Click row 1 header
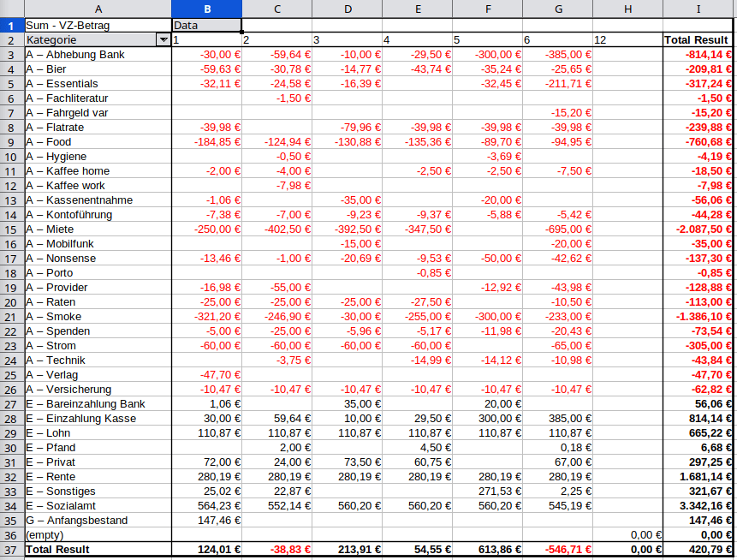 click(x=12, y=26)
